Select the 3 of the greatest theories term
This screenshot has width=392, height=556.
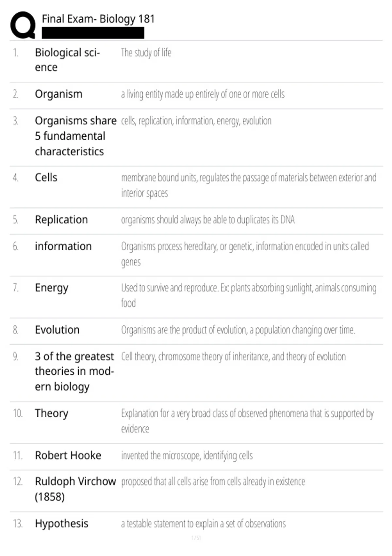(x=74, y=372)
